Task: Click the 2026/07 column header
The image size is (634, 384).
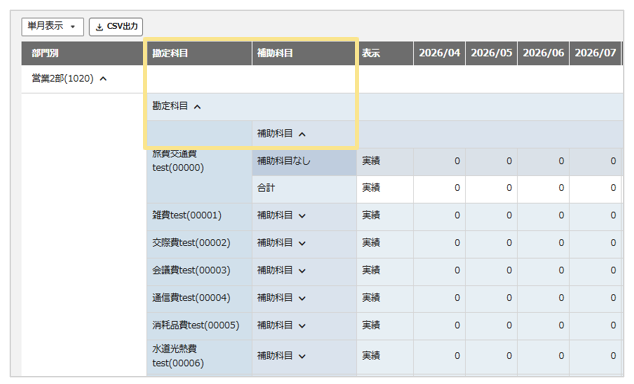Action: pos(595,53)
